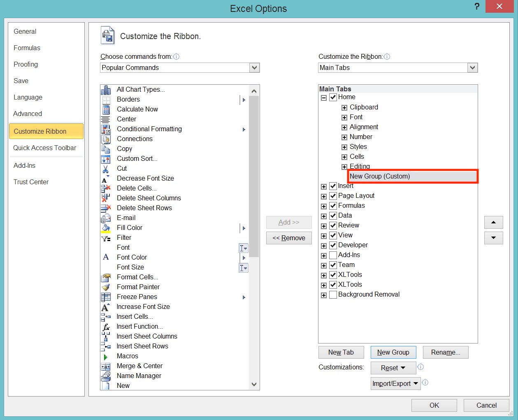
Task: Go to General options category
Action: click(x=25, y=31)
